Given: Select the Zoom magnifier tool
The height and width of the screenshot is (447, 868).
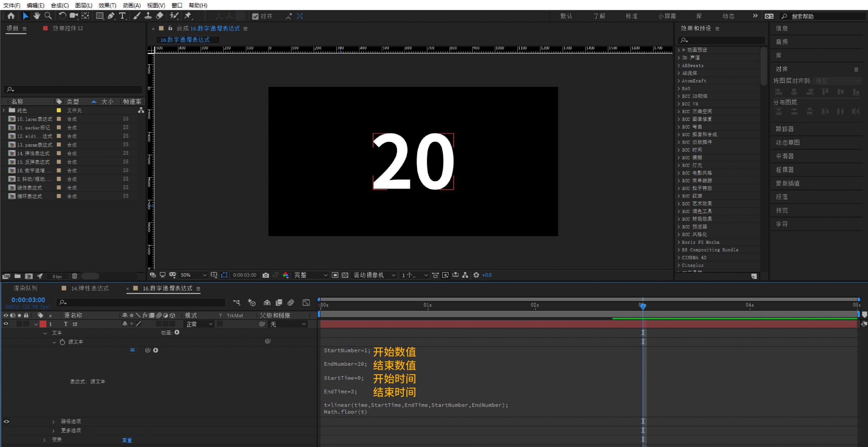Looking at the screenshot, I should (48, 16).
